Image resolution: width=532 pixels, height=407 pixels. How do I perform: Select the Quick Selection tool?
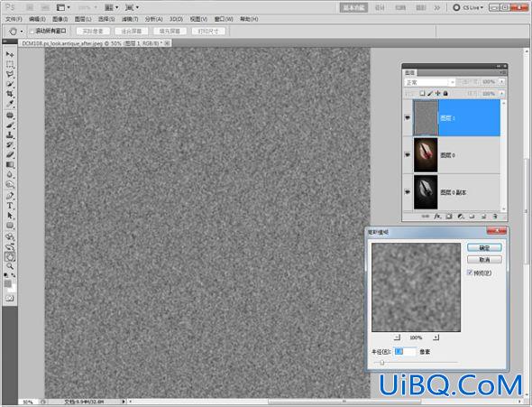[x=10, y=84]
